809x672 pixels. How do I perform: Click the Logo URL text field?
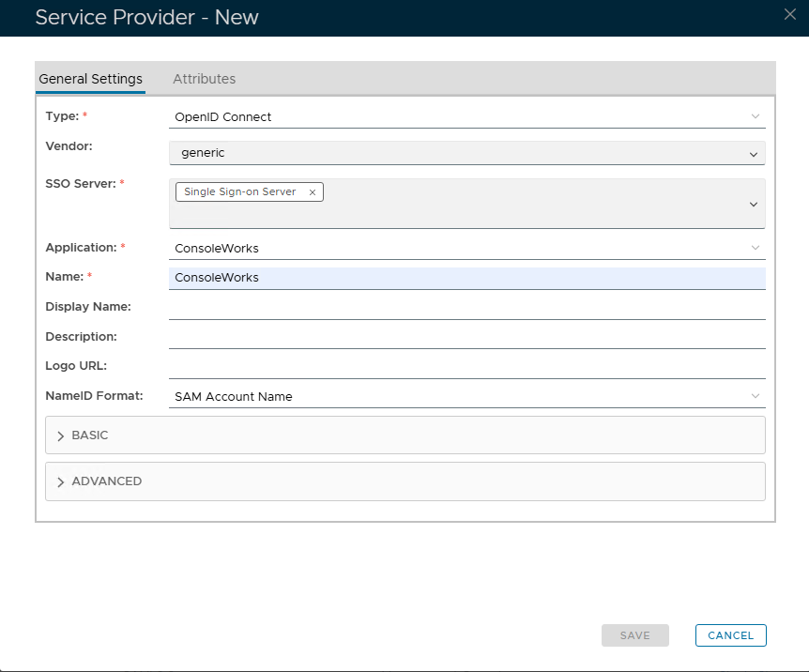[x=466, y=366]
